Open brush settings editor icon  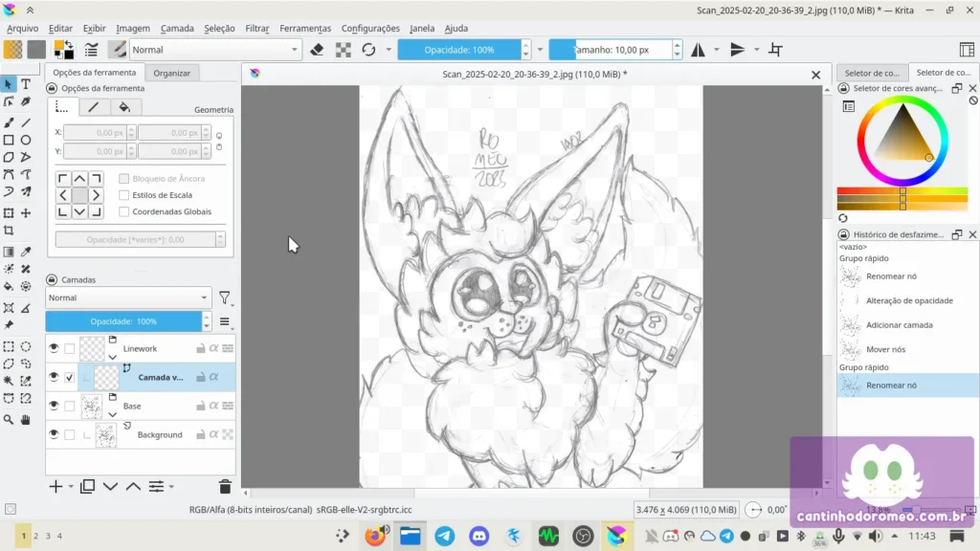pyautogui.click(x=91, y=50)
